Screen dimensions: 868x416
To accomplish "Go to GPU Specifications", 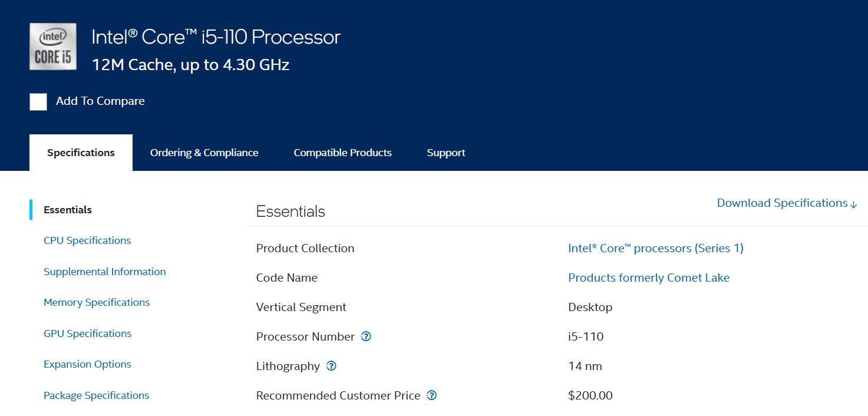I will 87,333.
